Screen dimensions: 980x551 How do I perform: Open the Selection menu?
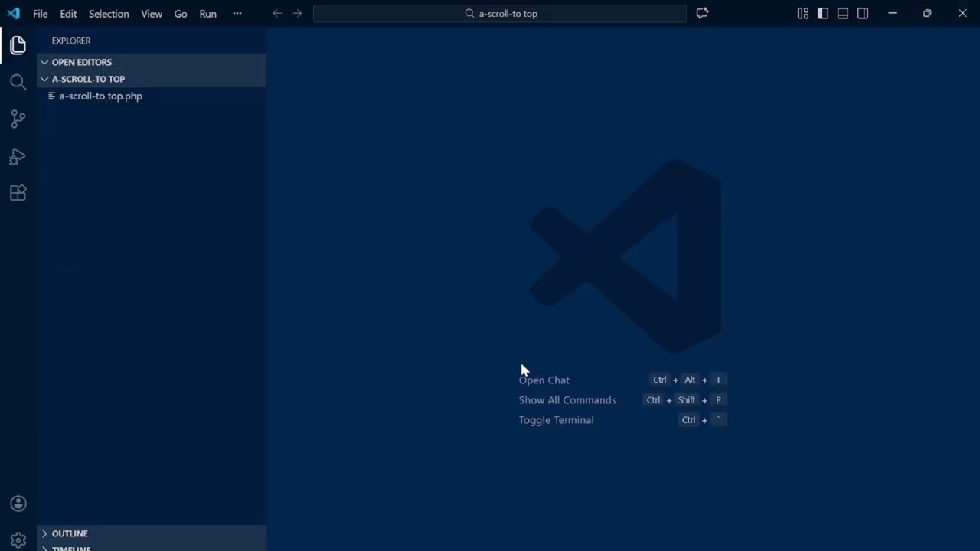click(x=109, y=14)
